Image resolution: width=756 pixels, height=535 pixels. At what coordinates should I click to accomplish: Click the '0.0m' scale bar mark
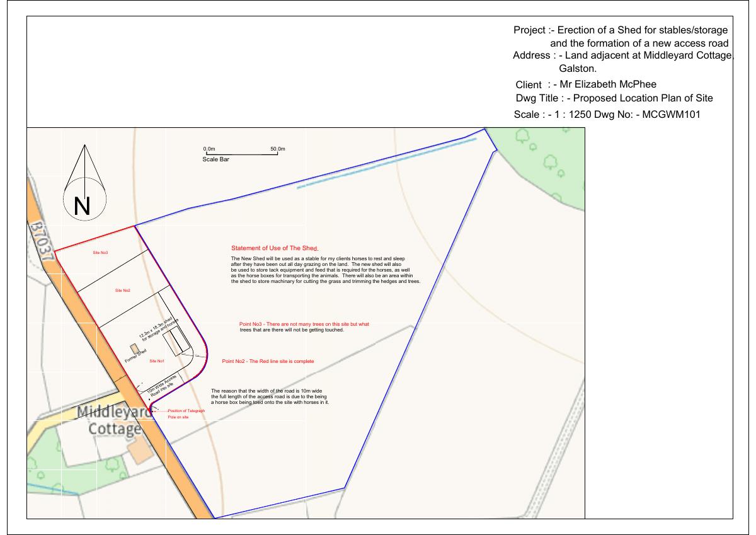210,149
